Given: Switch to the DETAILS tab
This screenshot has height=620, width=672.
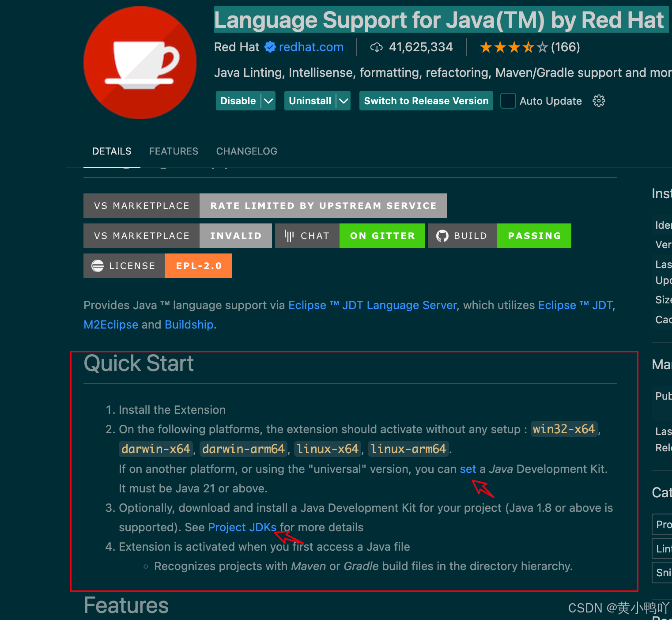Looking at the screenshot, I should [x=112, y=151].
